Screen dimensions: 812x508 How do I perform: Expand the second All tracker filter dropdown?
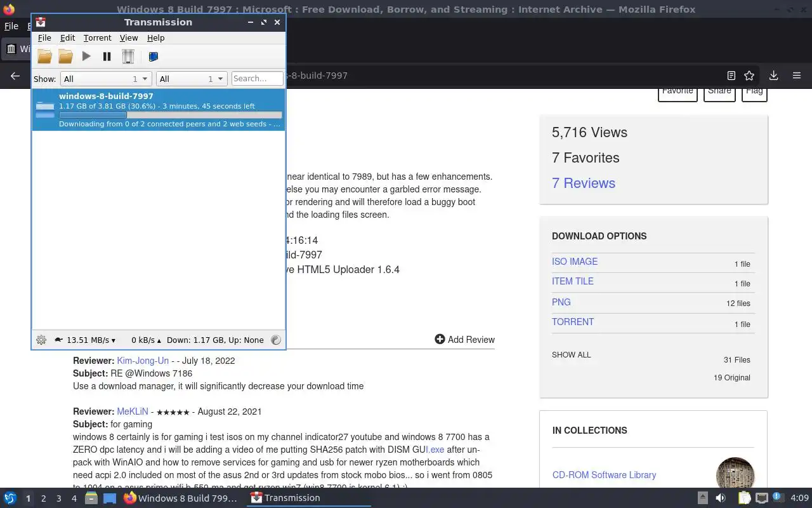click(191, 79)
